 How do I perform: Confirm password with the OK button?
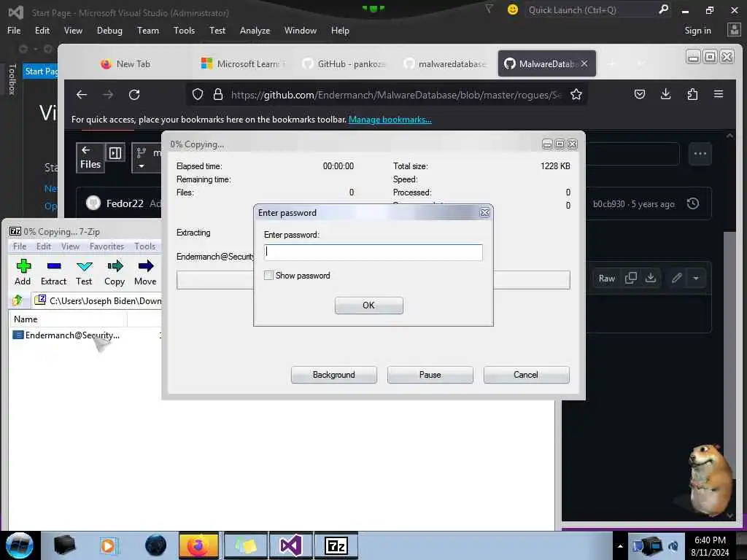(x=368, y=306)
